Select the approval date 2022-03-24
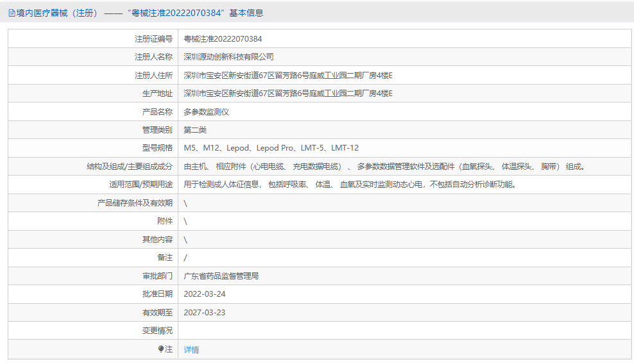This screenshot has height=364, width=634. coord(205,294)
